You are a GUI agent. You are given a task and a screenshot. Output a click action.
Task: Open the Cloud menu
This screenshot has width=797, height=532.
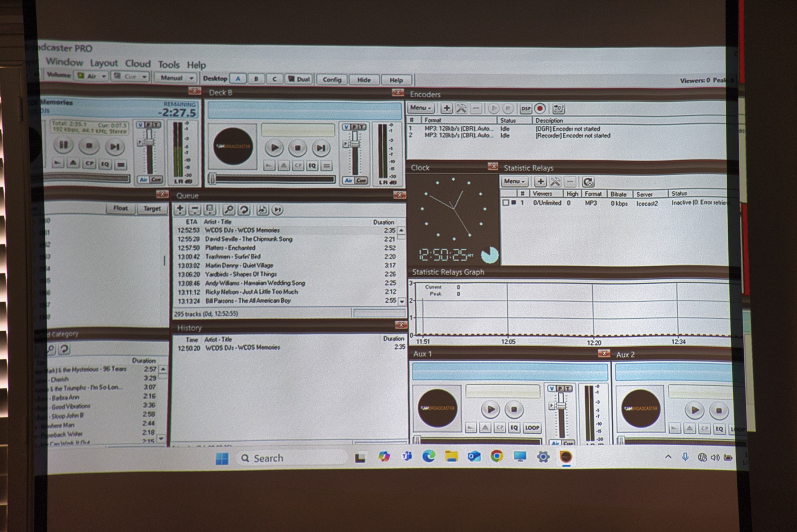[x=137, y=63]
